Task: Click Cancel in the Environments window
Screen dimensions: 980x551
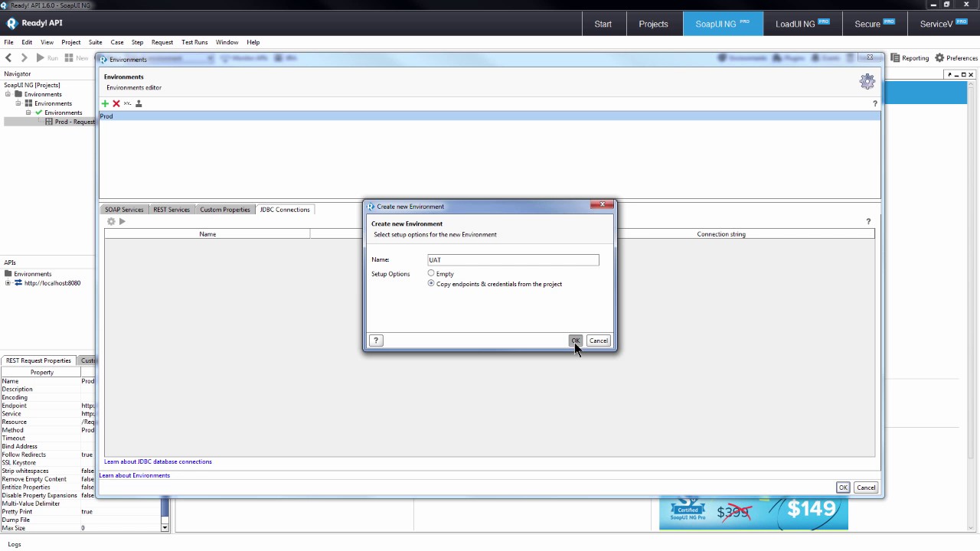Action: [866, 487]
